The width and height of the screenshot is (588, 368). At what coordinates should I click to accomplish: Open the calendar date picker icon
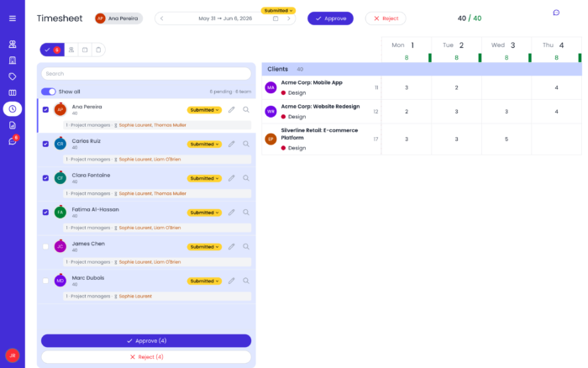point(276,18)
